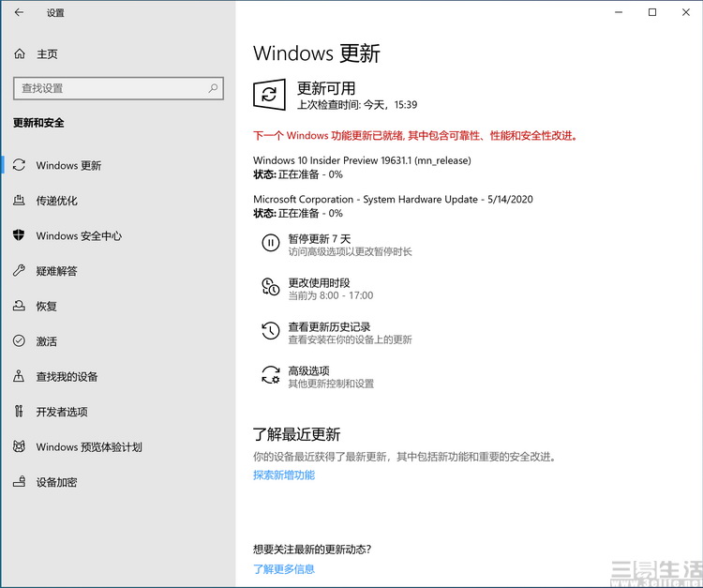The height and width of the screenshot is (588, 703).
Task: Click the large update refresh status icon
Action: pyautogui.click(x=269, y=95)
